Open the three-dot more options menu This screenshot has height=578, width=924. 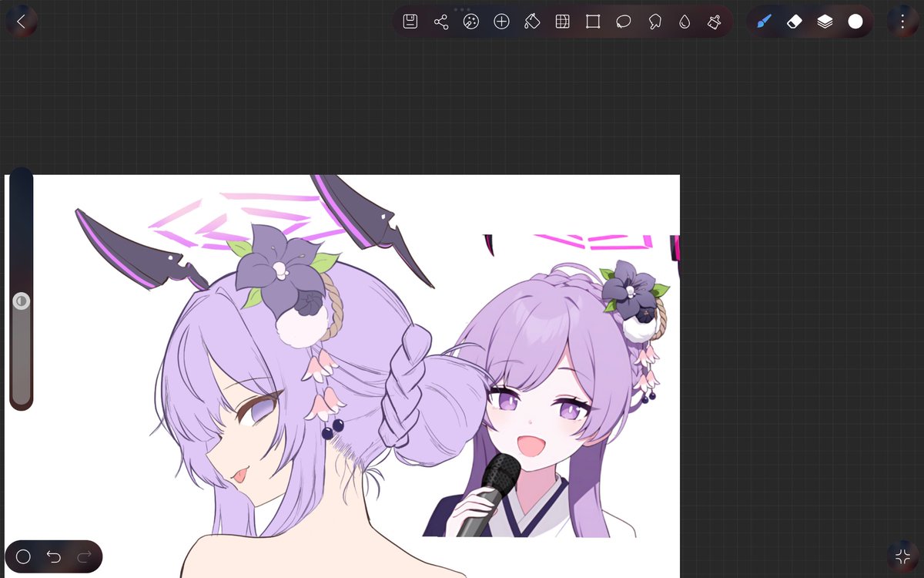pos(902,22)
